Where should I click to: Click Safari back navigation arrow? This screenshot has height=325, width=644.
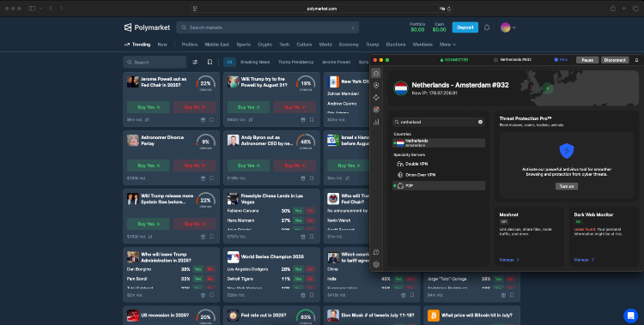pos(51,9)
